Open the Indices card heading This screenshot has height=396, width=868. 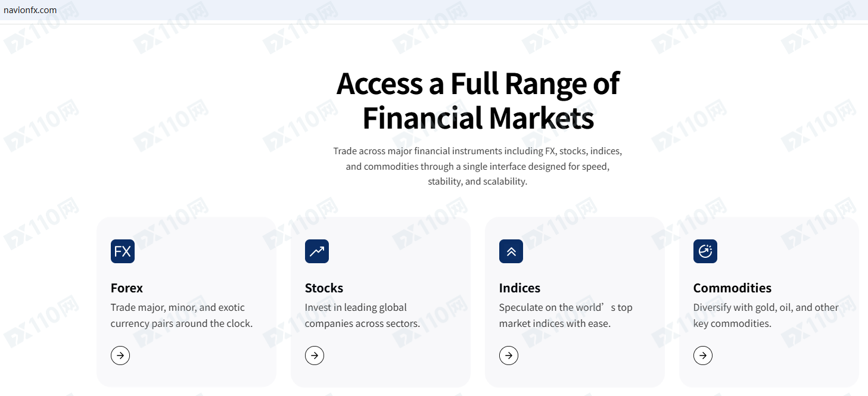coord(519,288)
